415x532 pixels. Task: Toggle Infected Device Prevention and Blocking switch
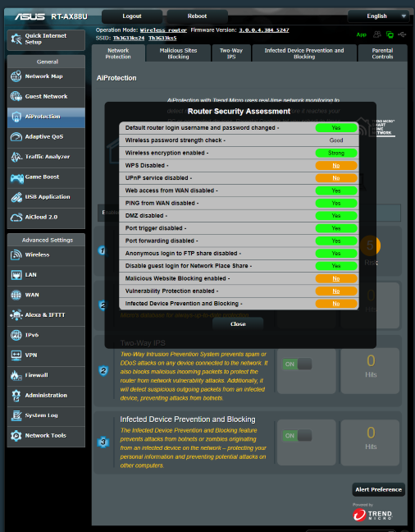tap(297, 436)
